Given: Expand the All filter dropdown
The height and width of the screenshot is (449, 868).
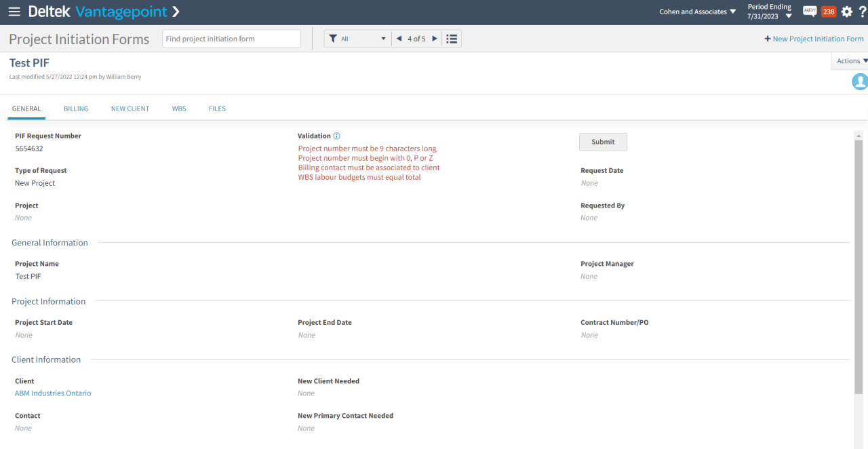Looking at the screenshot, I should (383, 38).
